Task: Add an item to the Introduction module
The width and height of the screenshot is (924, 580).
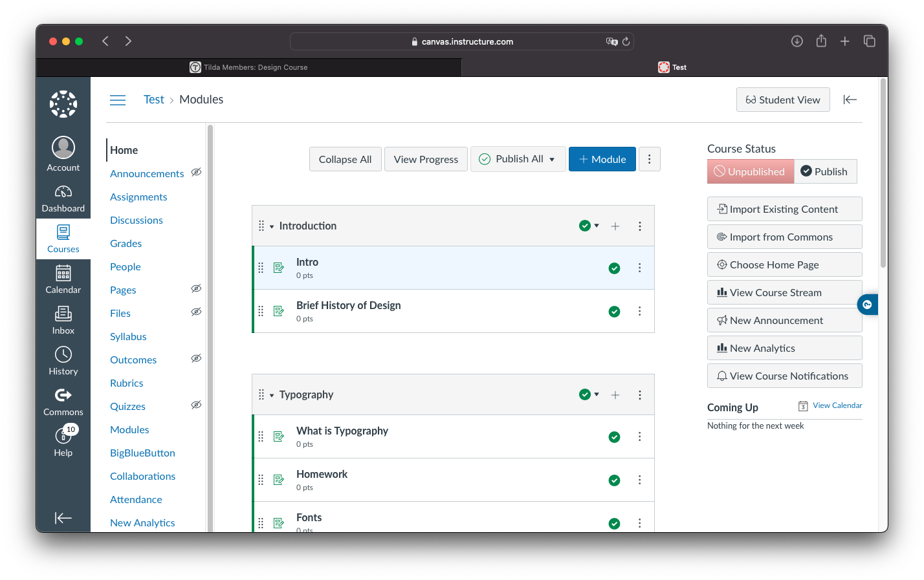Action: (615, 226)
